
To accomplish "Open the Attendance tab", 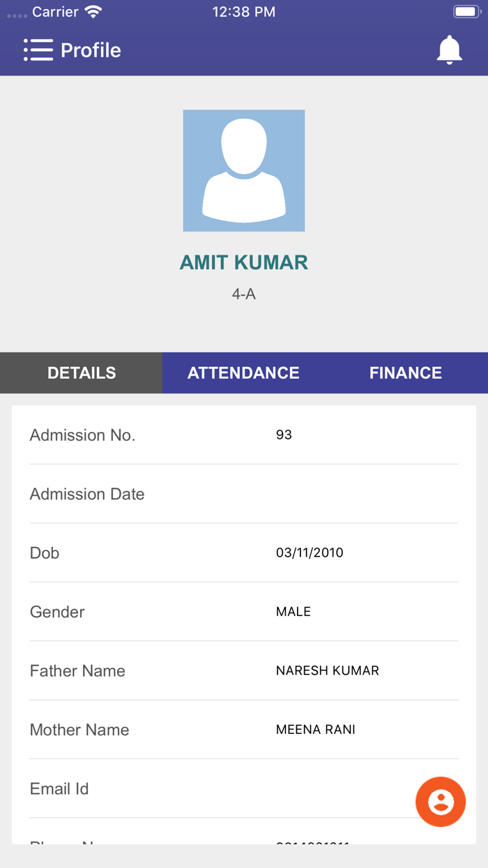I will click(x=243, y=373).
